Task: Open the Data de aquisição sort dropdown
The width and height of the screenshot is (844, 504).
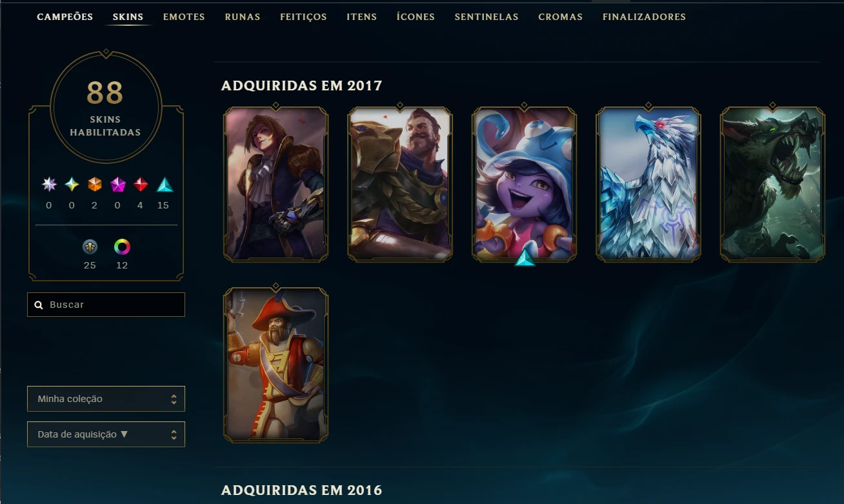Action: (106, 434)
